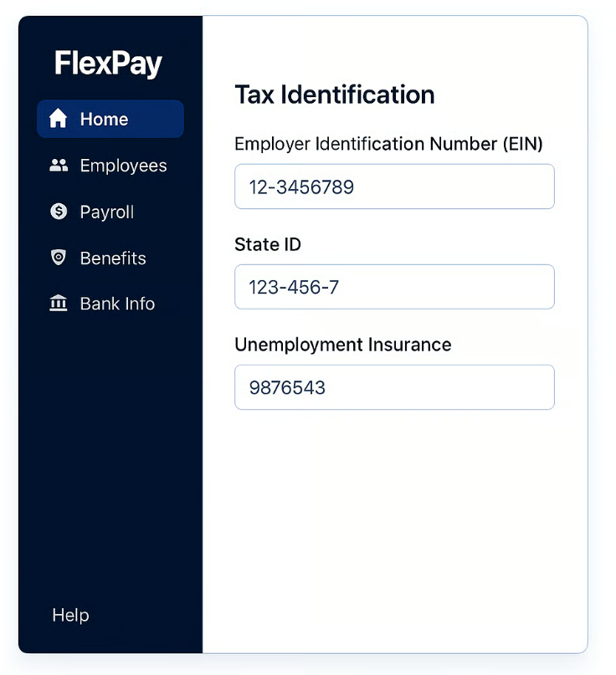This screenshot has height=675, width=616.
Task: Go to the Employees section label
Action: pos(123,166)
